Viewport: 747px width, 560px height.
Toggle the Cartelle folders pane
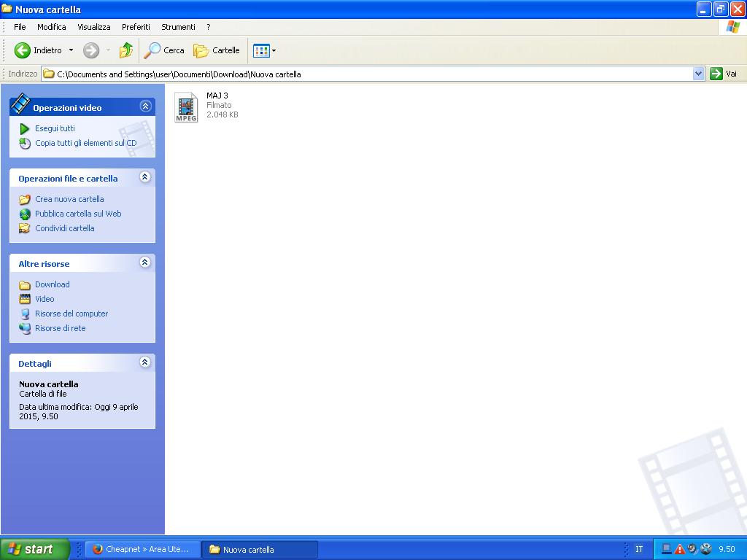click(x=216, y=50)
